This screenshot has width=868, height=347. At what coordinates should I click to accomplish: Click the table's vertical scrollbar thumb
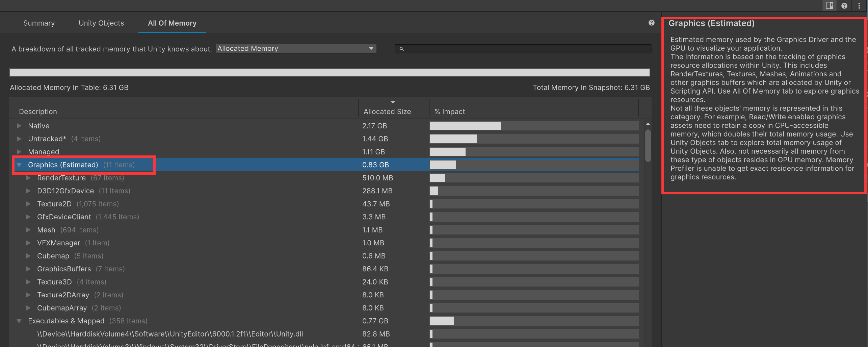[648, 145]
